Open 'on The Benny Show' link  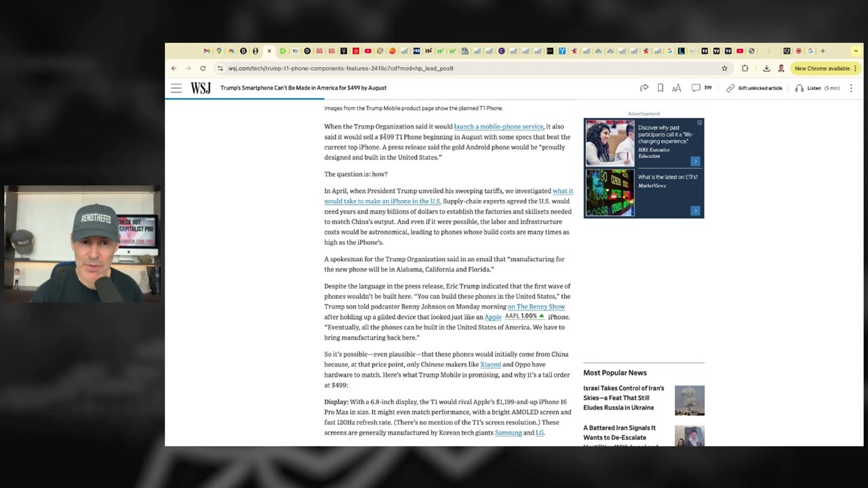pos(536,307)
